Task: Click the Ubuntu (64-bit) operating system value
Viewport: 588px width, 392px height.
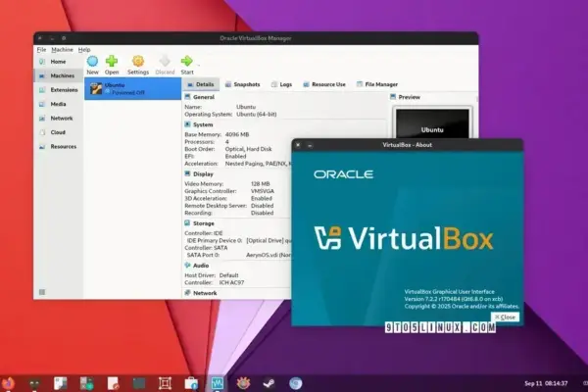Action: (256, 114)
